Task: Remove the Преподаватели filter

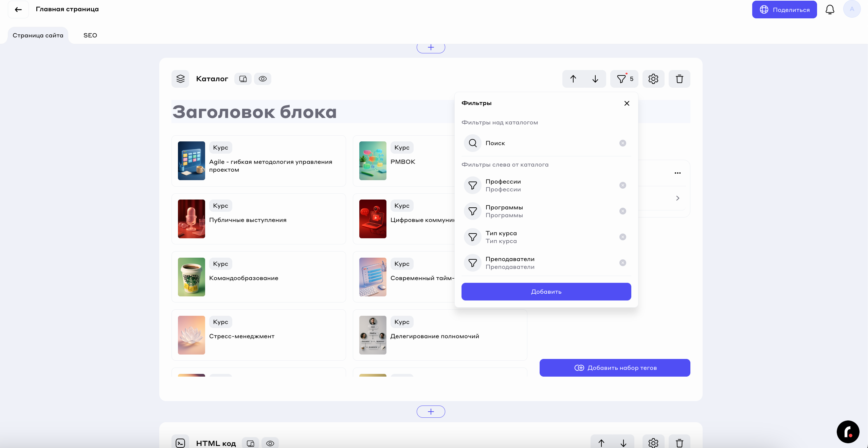Action: 623,263
